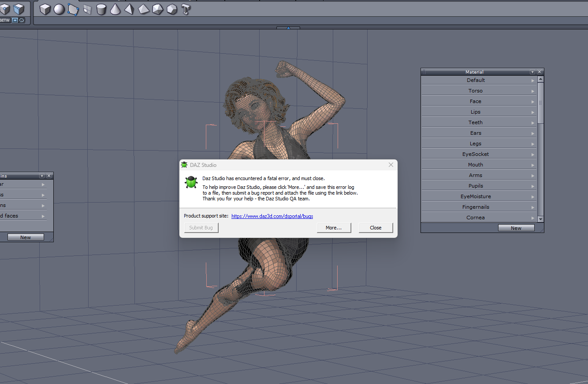Switch to lasso selection mode

[x=22, y=20]
